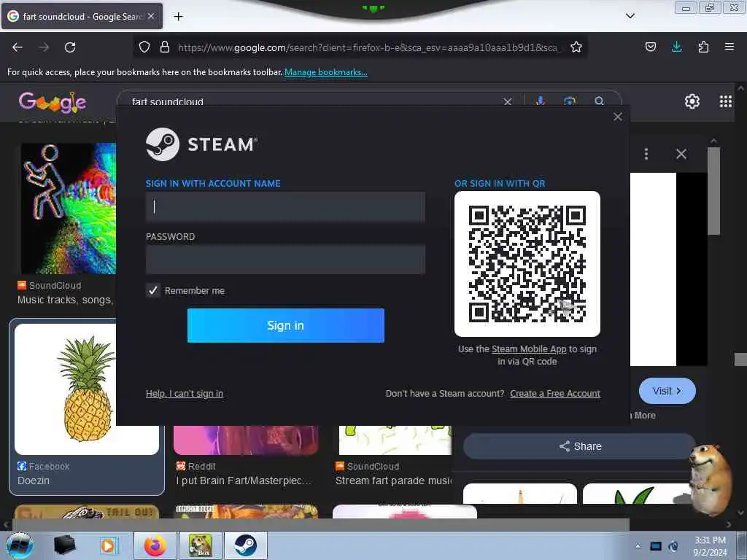Click the taskbar clock showing 3:31 PM
The image size is (747, 560).
(710, 546)
